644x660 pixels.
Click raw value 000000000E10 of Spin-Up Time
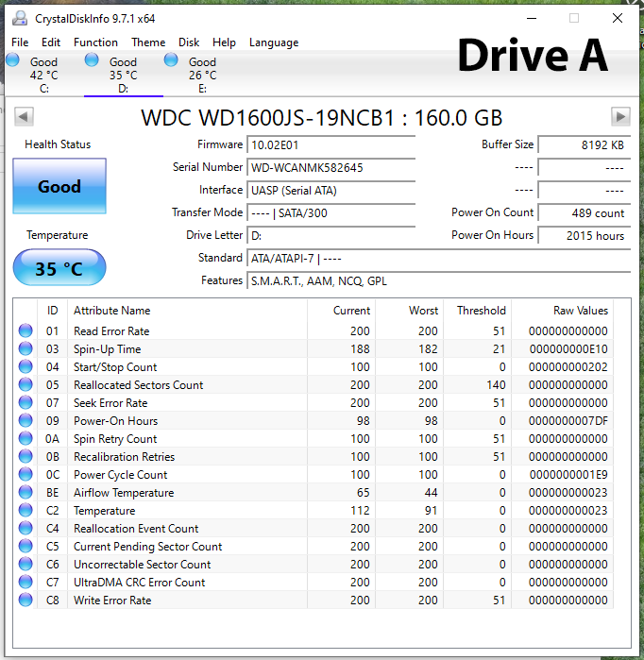[x=568, y=349]
